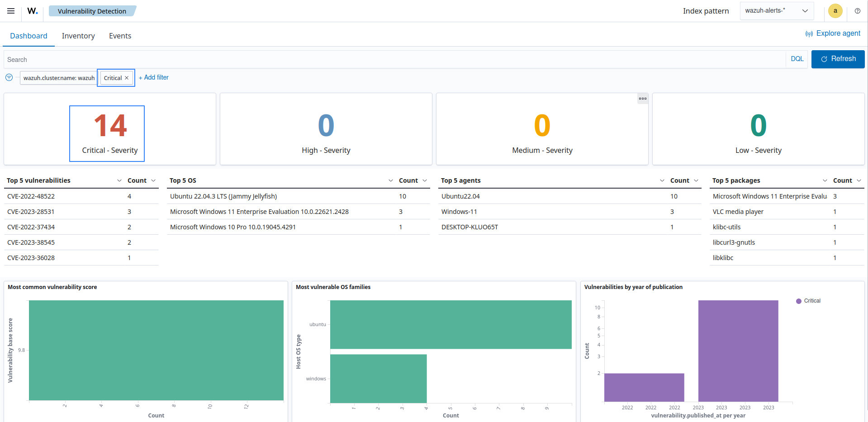Expand Top 5 agents column chevron
868x422 pixels.
(x=662, y=180)
